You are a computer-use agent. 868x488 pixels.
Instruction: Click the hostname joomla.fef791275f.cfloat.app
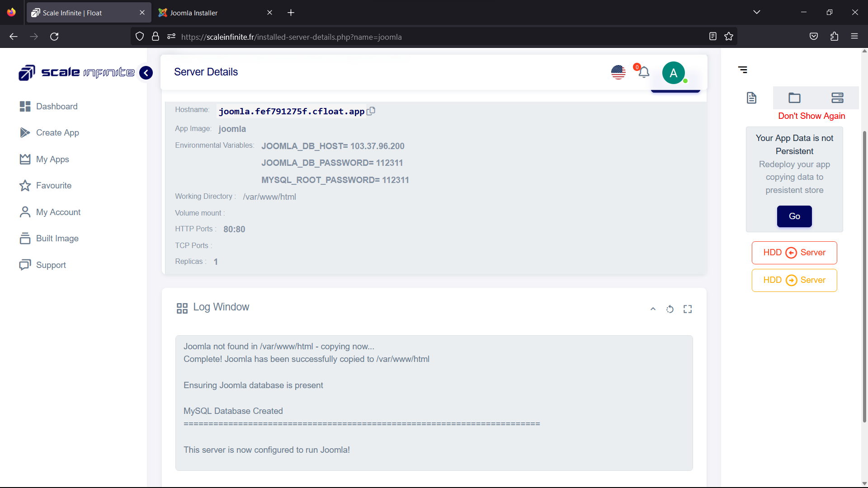pos(292,112)
